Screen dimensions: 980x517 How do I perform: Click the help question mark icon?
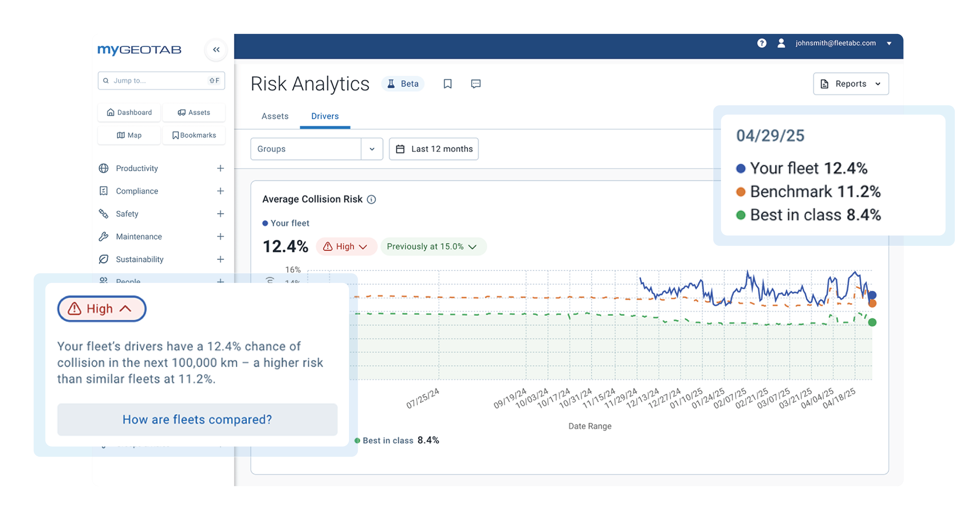pos(761,43)
